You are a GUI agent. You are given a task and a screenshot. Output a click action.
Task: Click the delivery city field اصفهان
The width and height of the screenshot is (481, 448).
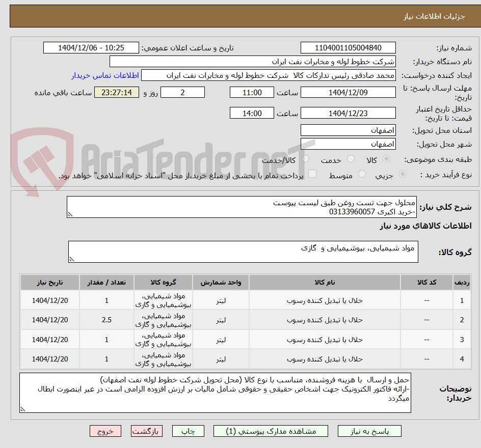[348, 144]
